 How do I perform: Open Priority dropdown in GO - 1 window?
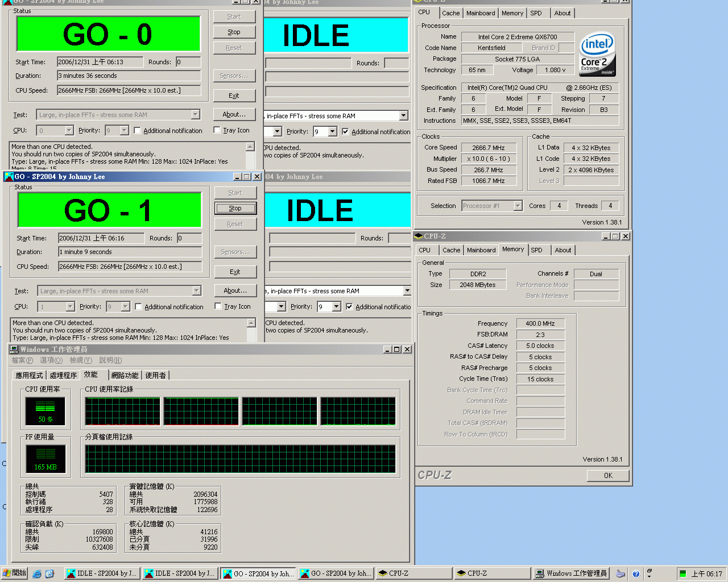click(x=125, y=307)
